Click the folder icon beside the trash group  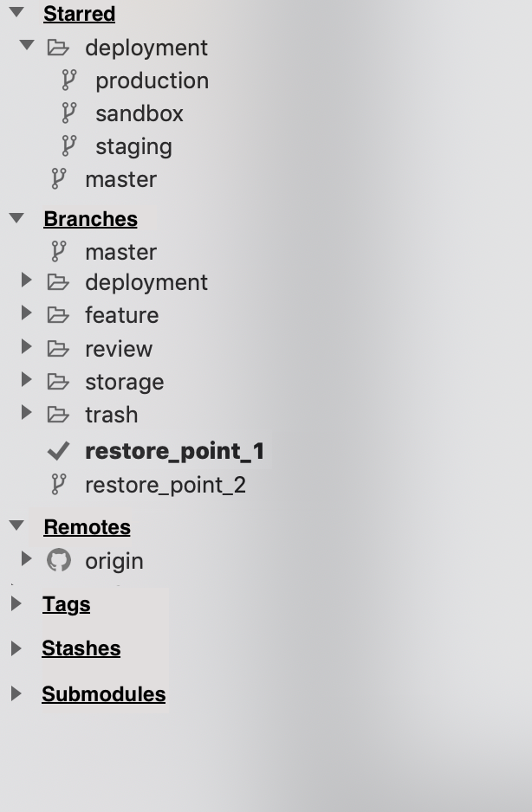click(58, 414)
